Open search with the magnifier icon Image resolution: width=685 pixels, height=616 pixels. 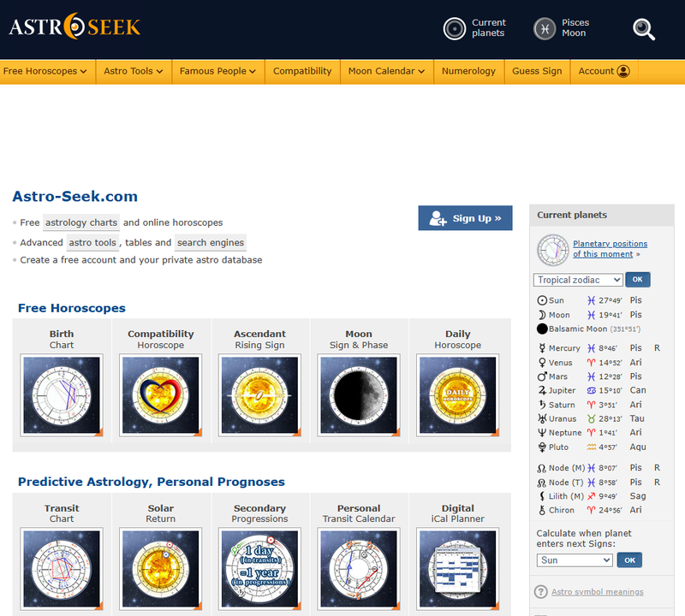[x=644, y=29]
